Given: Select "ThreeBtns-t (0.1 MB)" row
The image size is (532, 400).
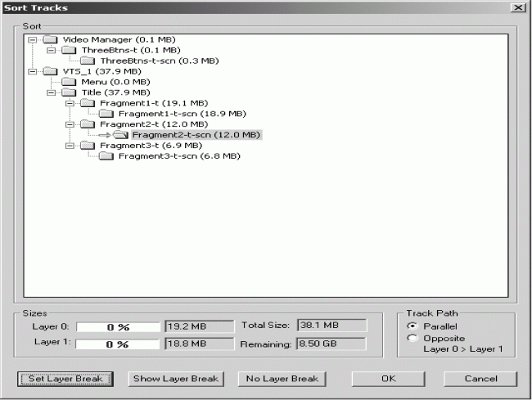Looking at the screenshot, I should pyautogui.click(x=131, y=50).
